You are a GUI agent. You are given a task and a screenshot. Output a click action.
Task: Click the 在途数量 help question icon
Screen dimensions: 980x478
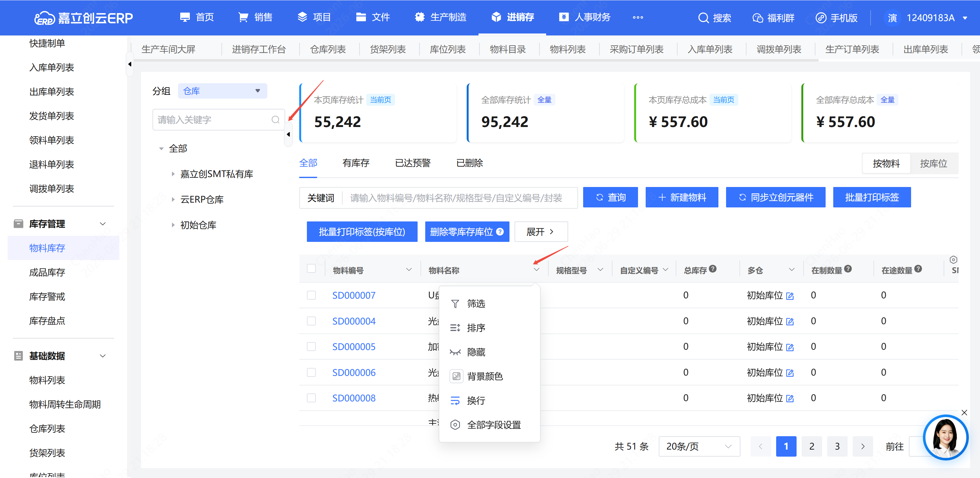click(918, 269)
